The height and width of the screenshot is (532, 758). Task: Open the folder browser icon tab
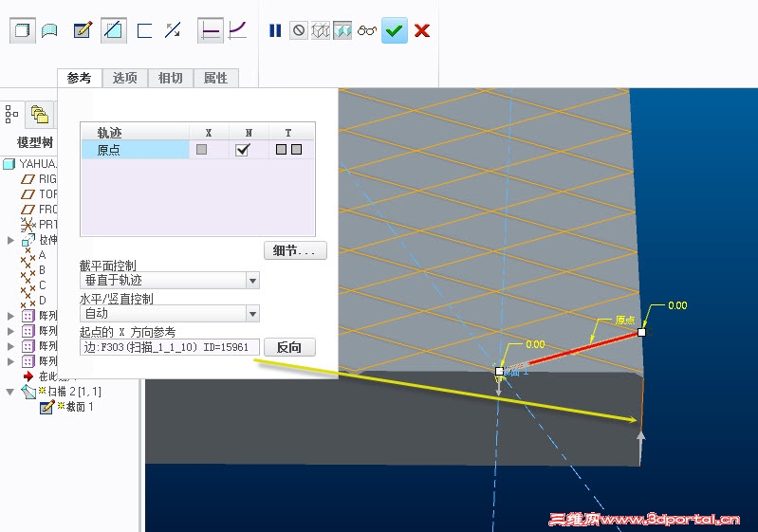pyautogui.click(x=40, y=115)
